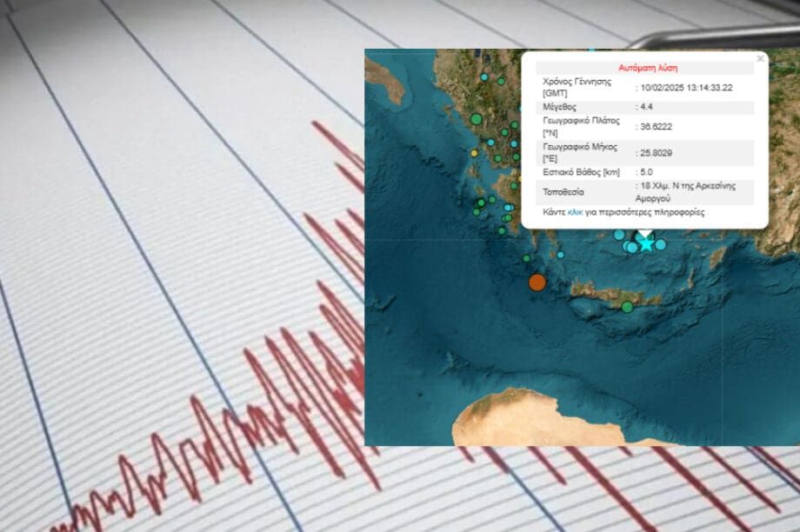Viewport: 800px width, 532px height.
Task: Close the earthquake info popup
Action: pyautogui.click(x=760, y=58)
